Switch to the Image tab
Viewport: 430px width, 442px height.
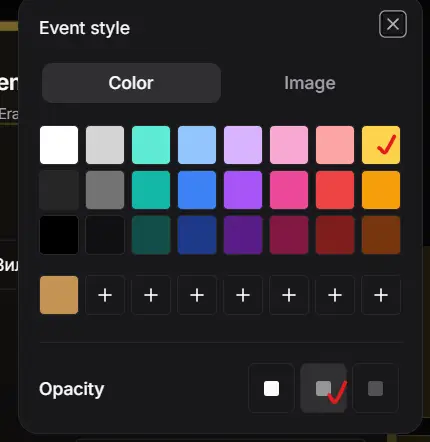[310, 83]
